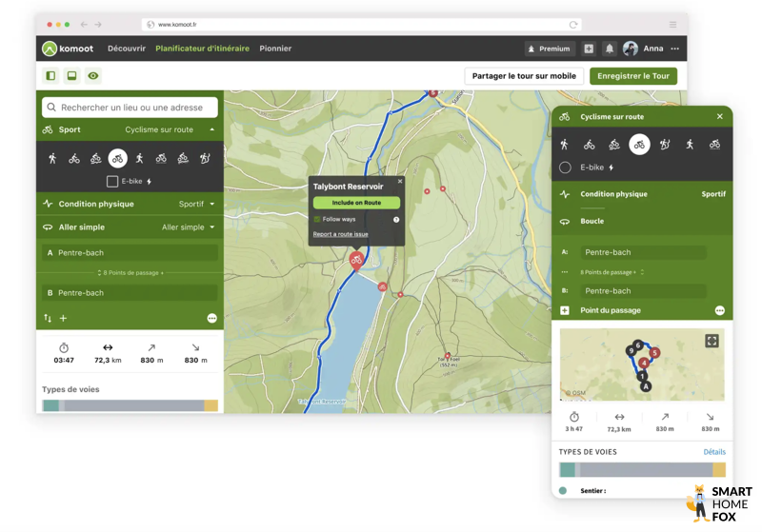Viewport: 762px width, 532px height.
Task: Click the A: Pentre-bach field in mobile panel
Action: [643, 252]
